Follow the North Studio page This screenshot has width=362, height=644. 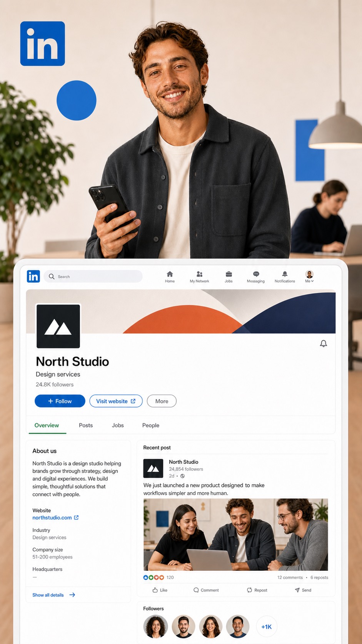click(60, 401)
